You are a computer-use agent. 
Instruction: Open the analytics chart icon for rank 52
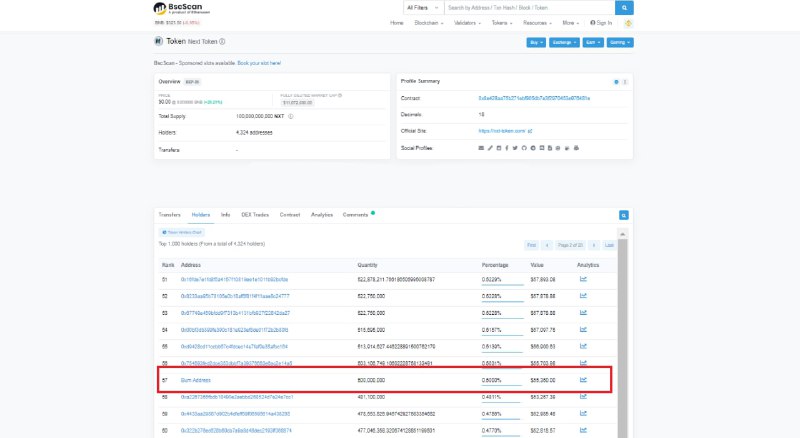click(583, 296)
